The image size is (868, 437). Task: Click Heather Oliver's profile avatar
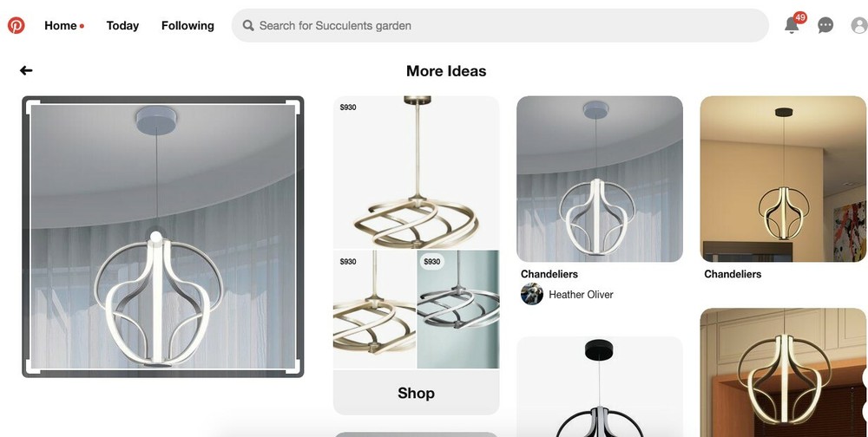coord(531,294)
